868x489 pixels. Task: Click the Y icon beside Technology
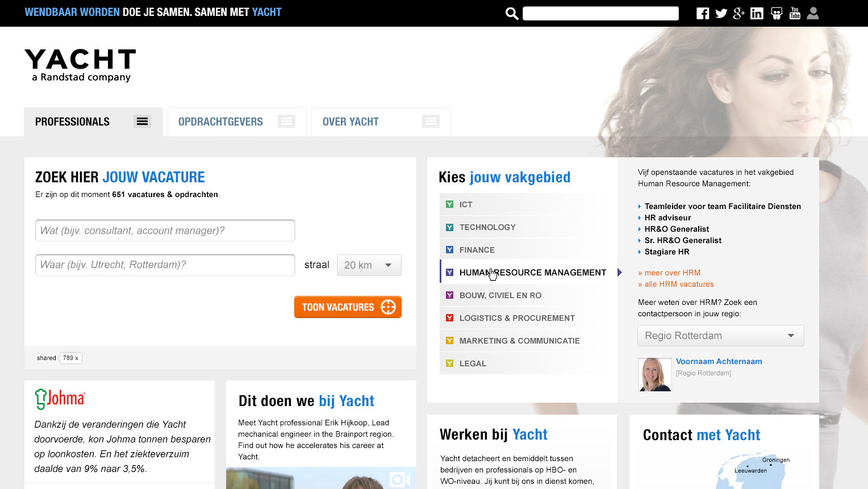tap(449, 227)
